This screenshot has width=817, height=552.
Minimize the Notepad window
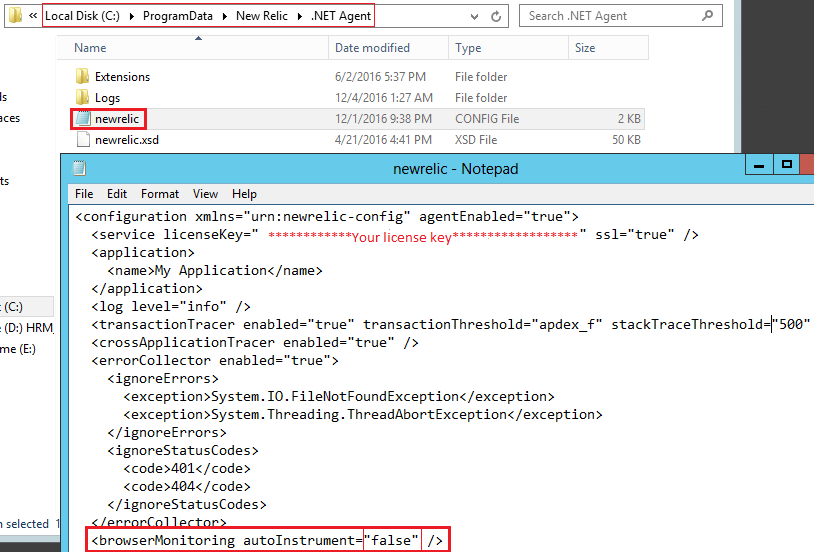[x=759, y=166]
